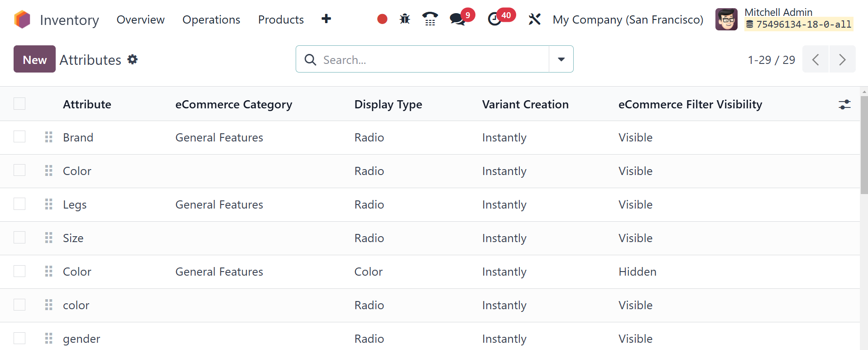Sort by Variant Creation column header
This screenshot has width=868, height=350.
(525, 104)
